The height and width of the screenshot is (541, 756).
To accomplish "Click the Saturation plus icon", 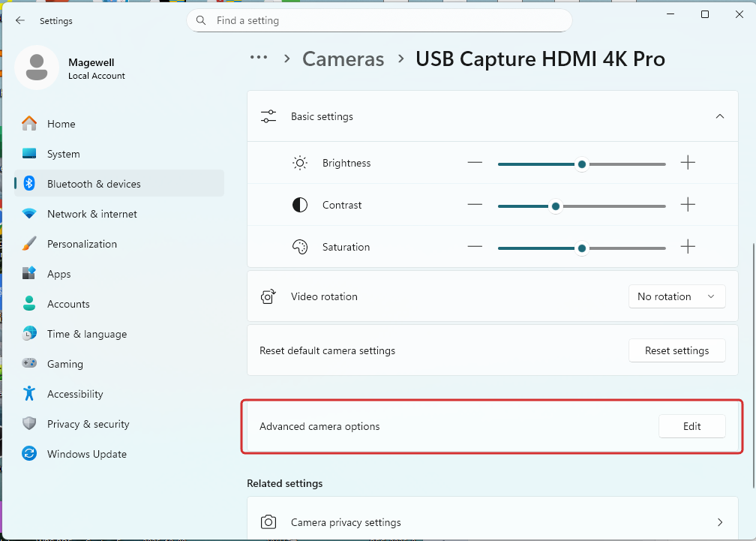I will click(x=688, y=247).
